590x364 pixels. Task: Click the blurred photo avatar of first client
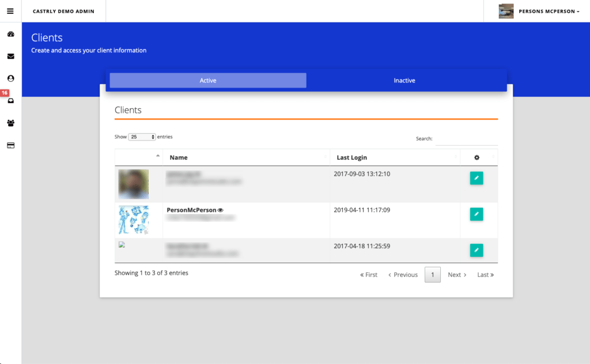[134, 184]
